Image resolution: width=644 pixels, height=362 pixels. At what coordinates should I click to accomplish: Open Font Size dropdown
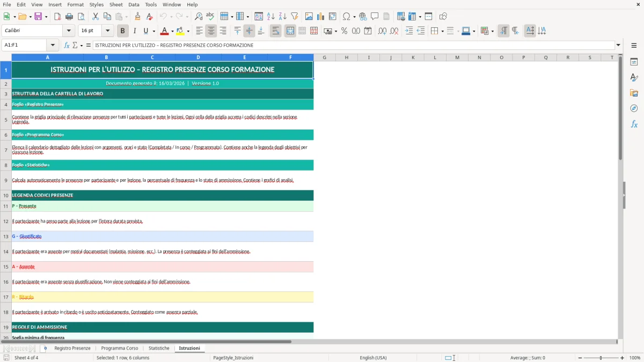(x=108, y=31)
